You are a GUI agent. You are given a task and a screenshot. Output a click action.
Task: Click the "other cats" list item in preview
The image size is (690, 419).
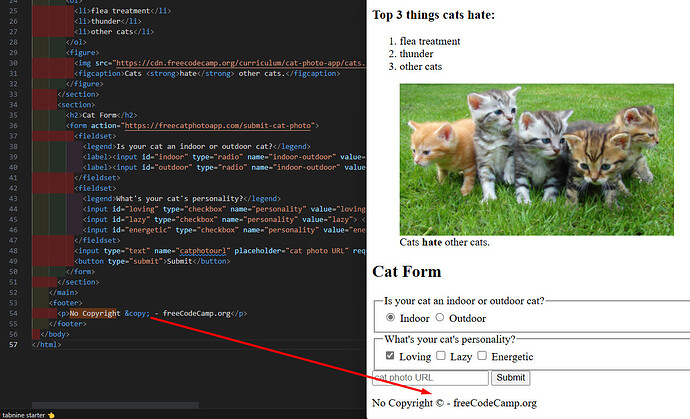[x=421, y=67]
